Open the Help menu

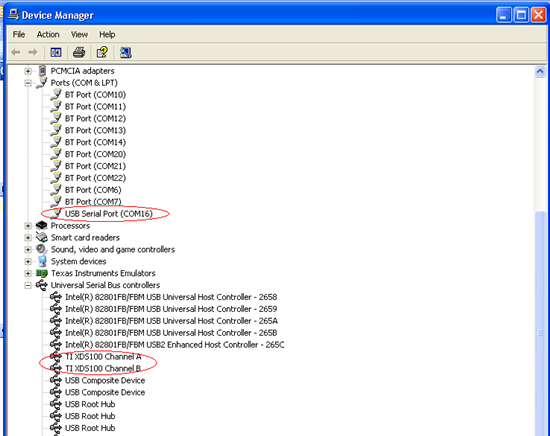point(107,34)
